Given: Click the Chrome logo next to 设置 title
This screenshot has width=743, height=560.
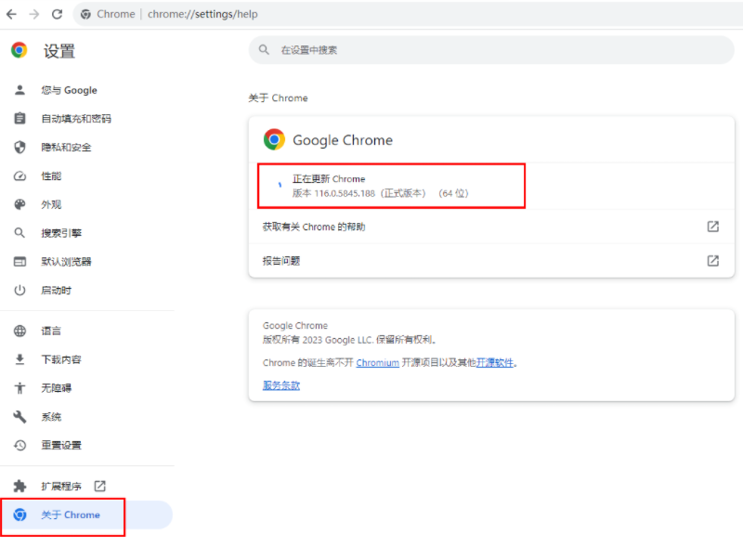Looking at the screenshot, I should coord(20,50).
